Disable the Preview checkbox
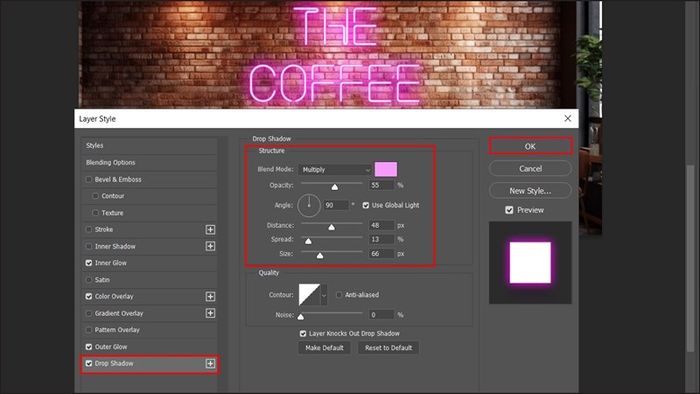Viewport: 700px width, 394px height. coord(509,210)
